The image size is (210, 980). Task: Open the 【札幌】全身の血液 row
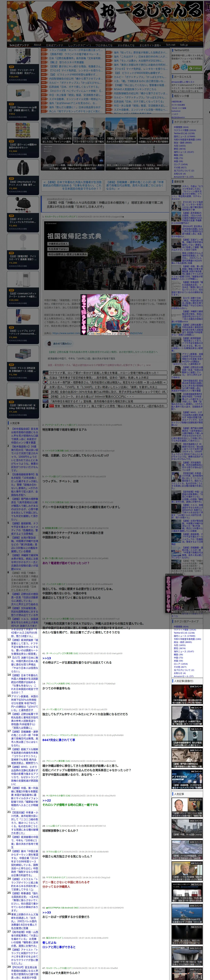coord(105,392)
